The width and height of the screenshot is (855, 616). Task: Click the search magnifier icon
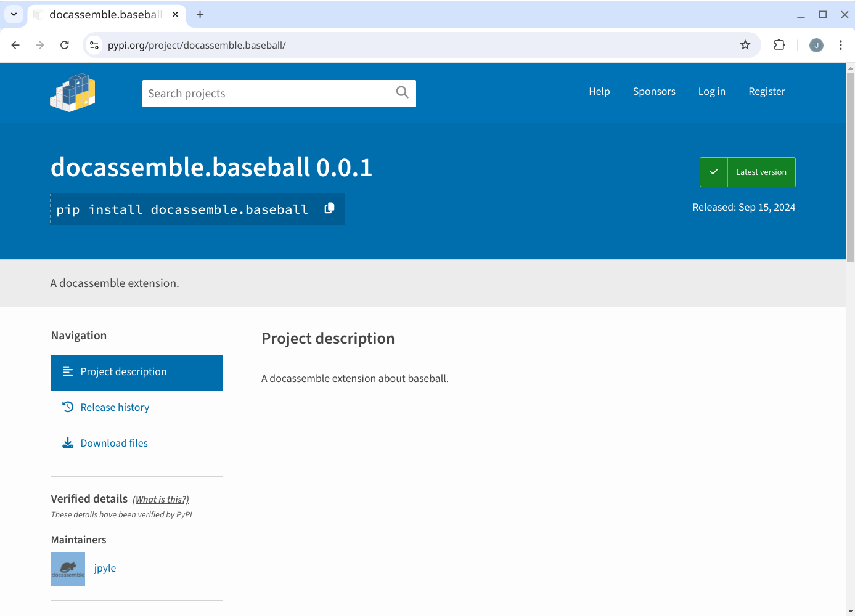point(403,92)
